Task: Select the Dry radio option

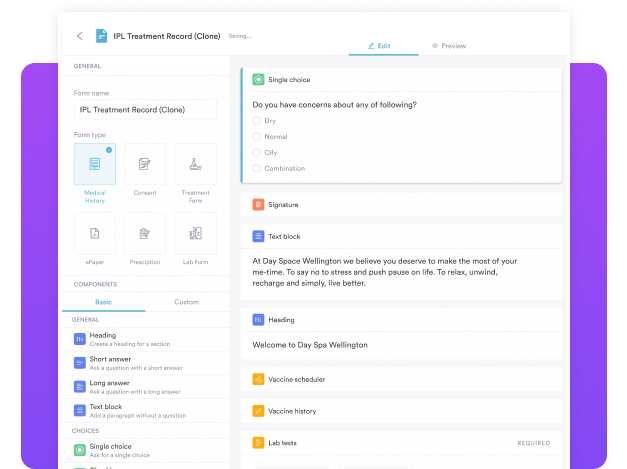Action: [257, 121]
